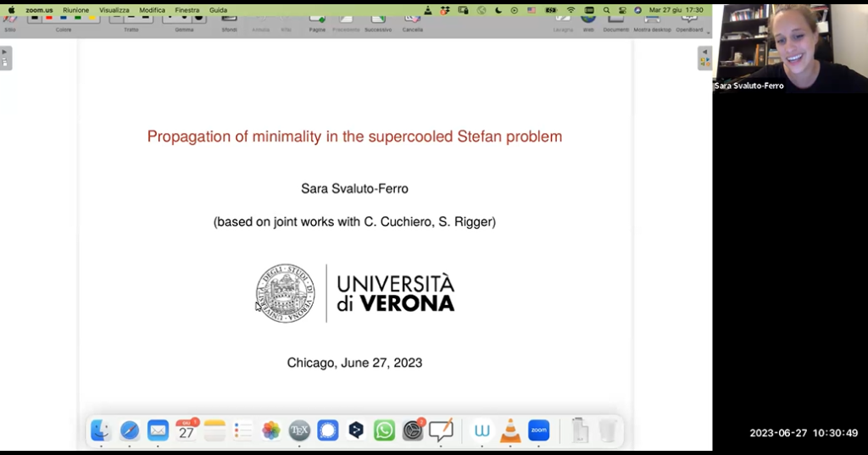
Task: Open toolbar overflow chevron beside OpenBoard
Action: pyautogui.click(x=708, y=33)
